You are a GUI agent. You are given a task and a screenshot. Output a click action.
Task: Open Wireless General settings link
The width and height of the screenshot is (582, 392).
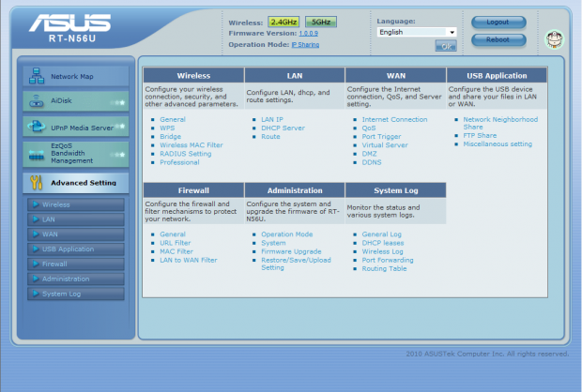[173, 119]
